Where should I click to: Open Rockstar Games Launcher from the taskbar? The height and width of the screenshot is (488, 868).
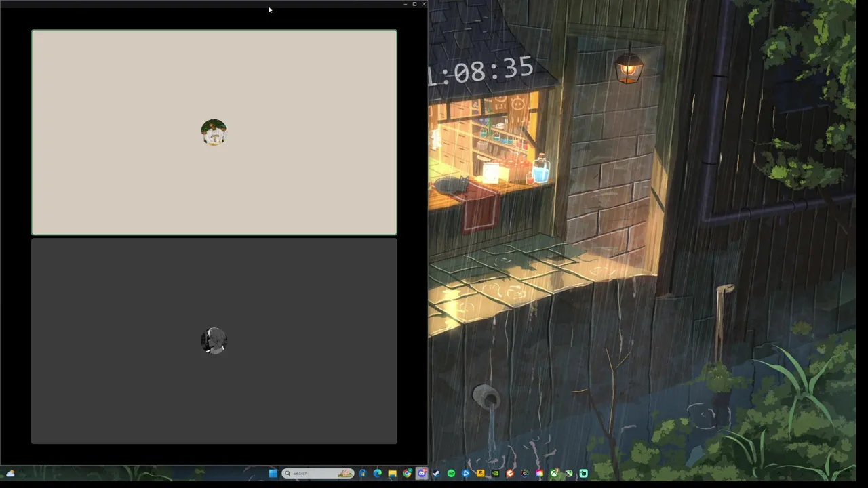(x=481, y=473)
